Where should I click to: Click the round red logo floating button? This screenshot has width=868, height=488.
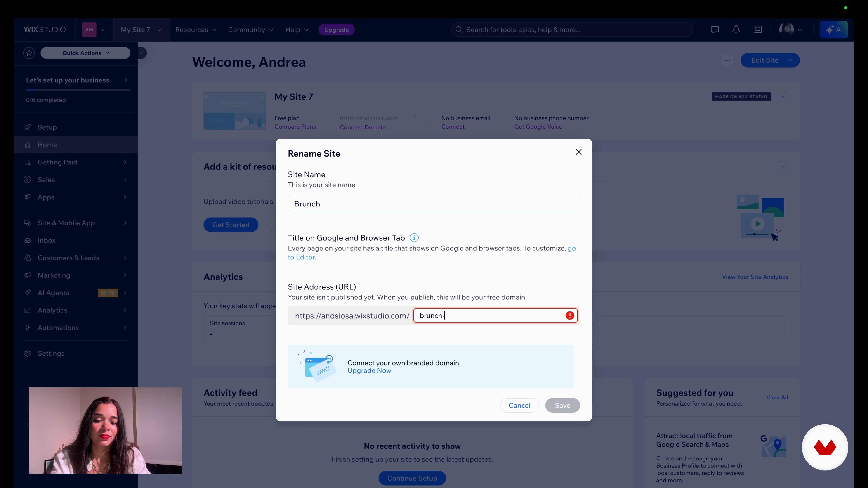click(825, 447)
